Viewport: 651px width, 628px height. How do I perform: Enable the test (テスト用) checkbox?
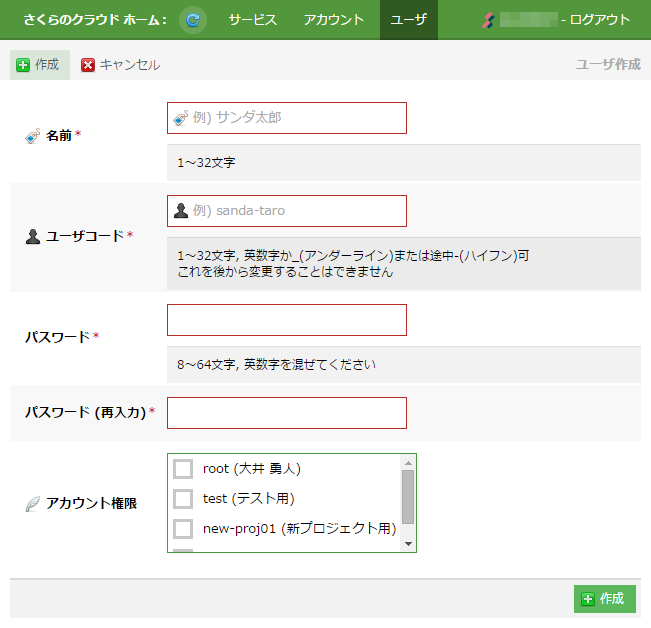pos(183,499)
